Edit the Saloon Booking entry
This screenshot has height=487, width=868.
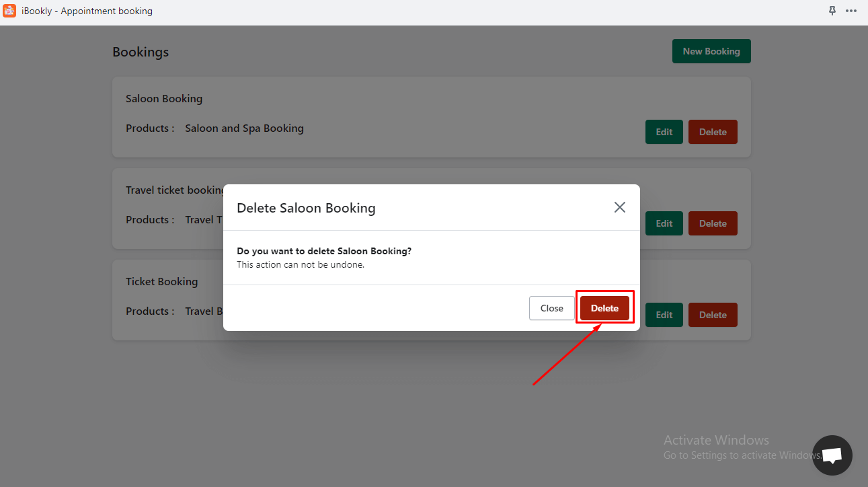point(664,132)
